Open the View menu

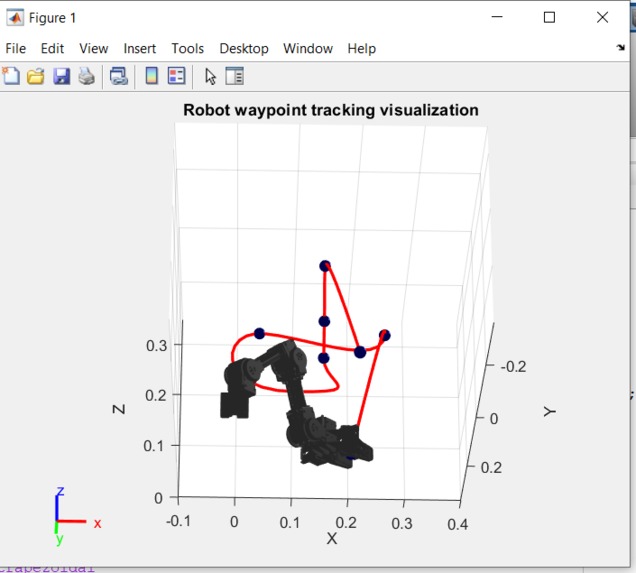94,49
